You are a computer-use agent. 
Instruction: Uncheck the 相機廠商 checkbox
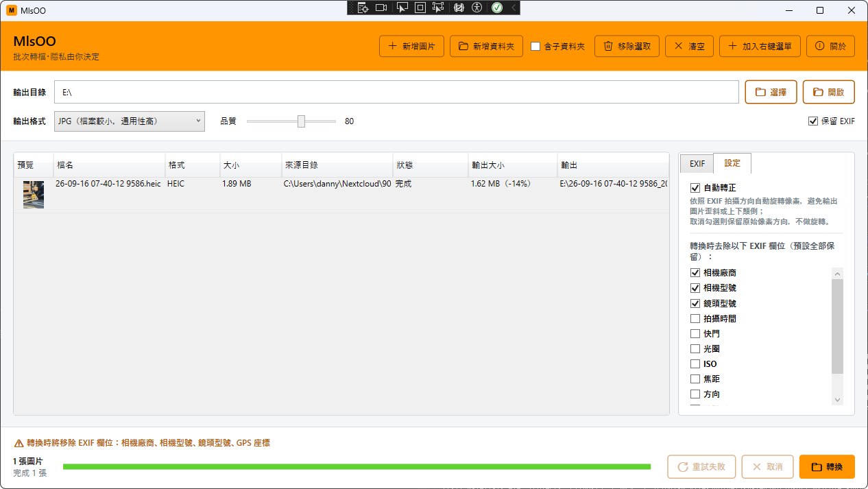click(695, 273)
